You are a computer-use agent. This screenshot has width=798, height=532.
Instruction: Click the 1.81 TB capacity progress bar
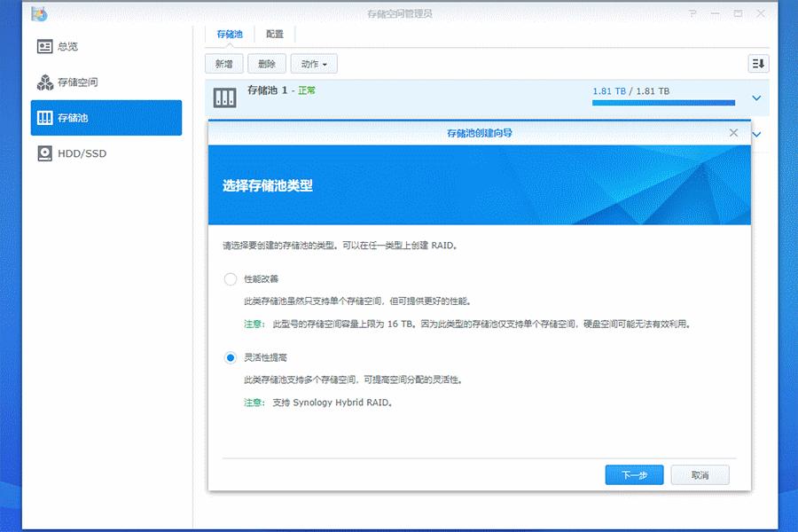tap(663, 103)
